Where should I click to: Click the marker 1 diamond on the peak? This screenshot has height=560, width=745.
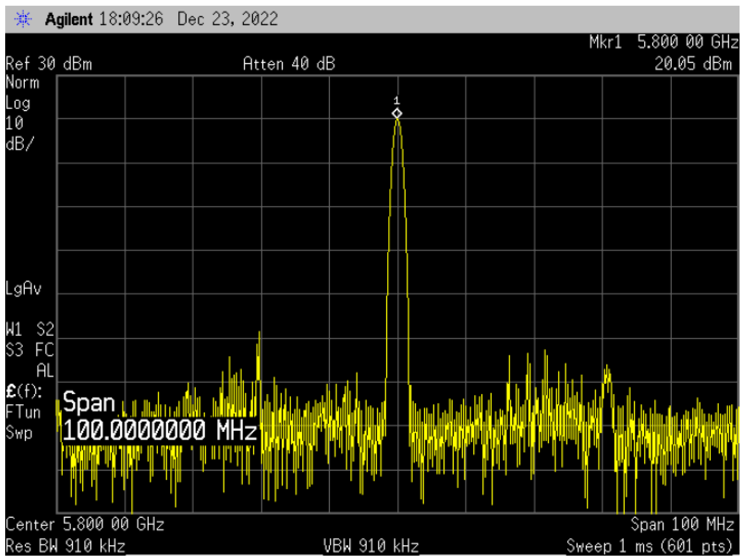(x=397, y=114)
